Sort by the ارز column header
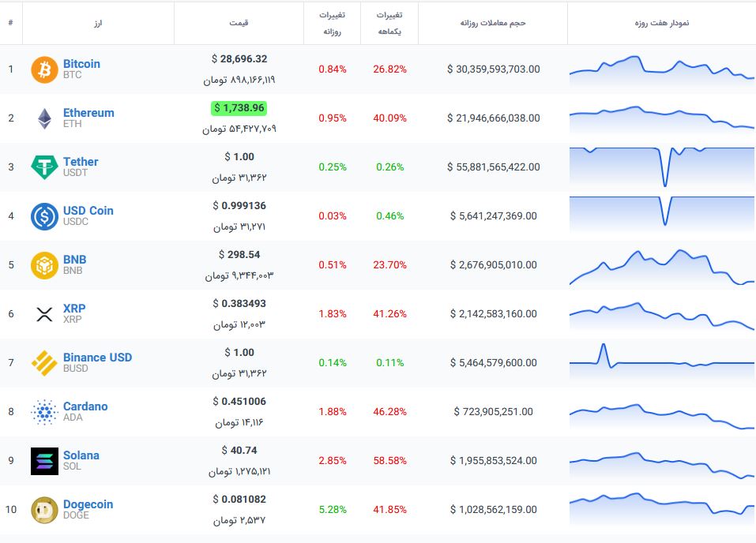This screenshot has width=756, height=543. click(98, 23)
